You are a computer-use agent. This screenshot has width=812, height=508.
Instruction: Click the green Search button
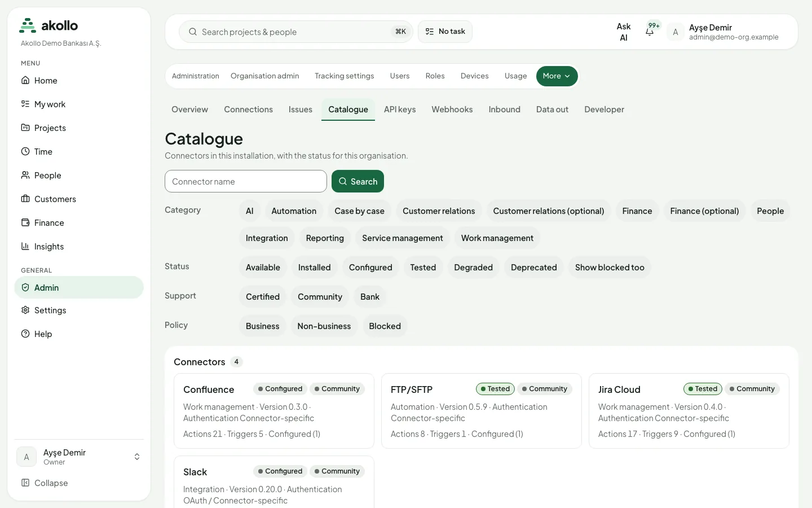358,181
